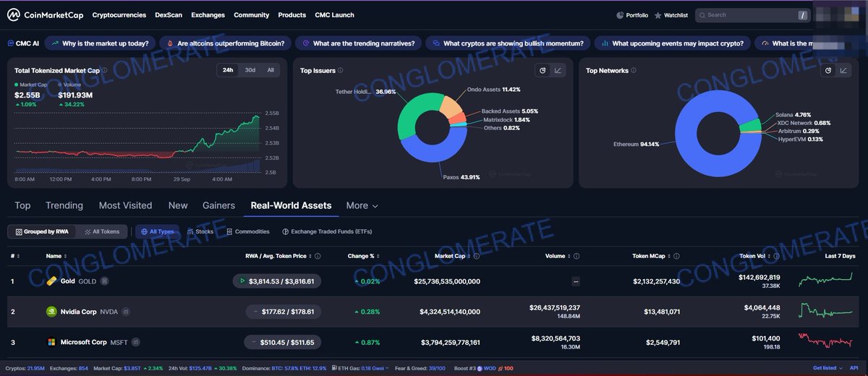Show info for Total Tokenized Market Cap
Screen dimensions: 868x376
(x=105, y=71)
